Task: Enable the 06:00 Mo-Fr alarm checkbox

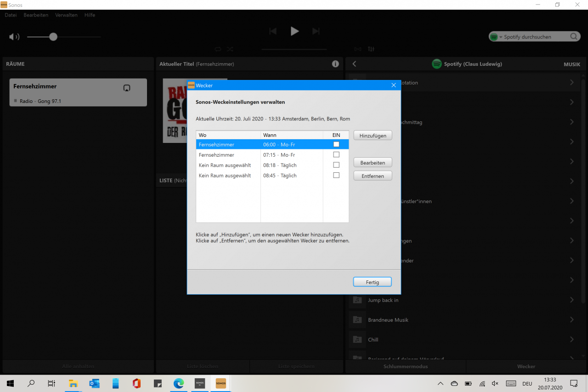Action: (x=336, y=144)
